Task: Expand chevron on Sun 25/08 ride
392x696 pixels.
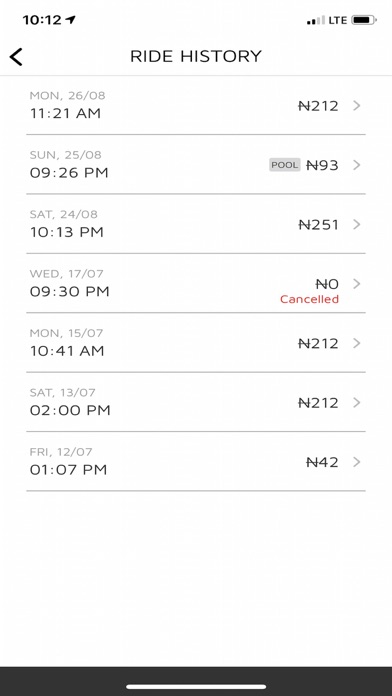Action: tap(356, 165)
